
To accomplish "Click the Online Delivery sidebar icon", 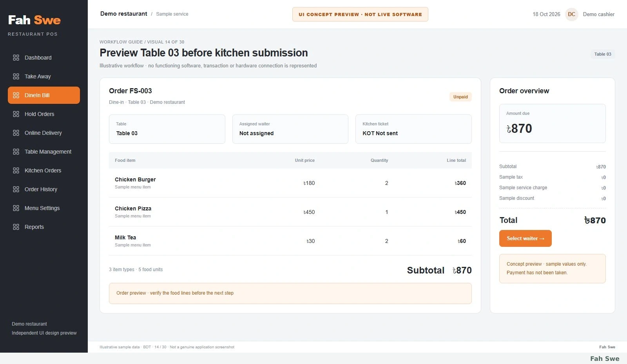I will (16, 133).
